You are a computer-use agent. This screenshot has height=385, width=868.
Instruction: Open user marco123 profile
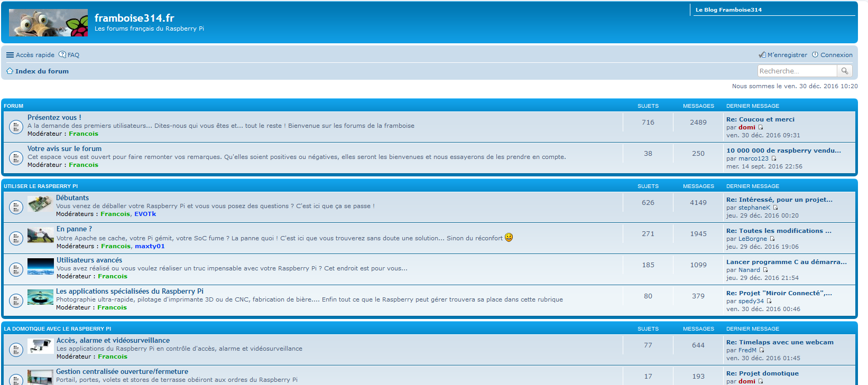coord(753,158)
